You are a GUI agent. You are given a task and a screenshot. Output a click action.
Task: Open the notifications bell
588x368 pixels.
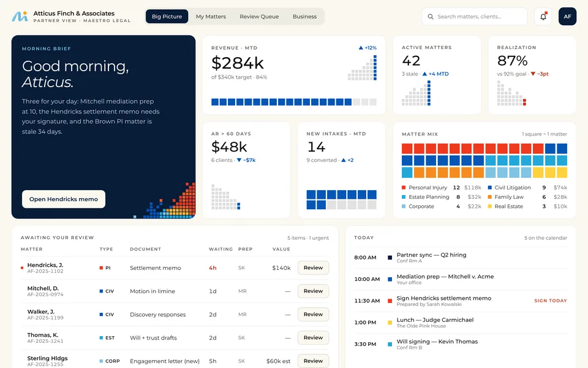(x=543, y=17)
